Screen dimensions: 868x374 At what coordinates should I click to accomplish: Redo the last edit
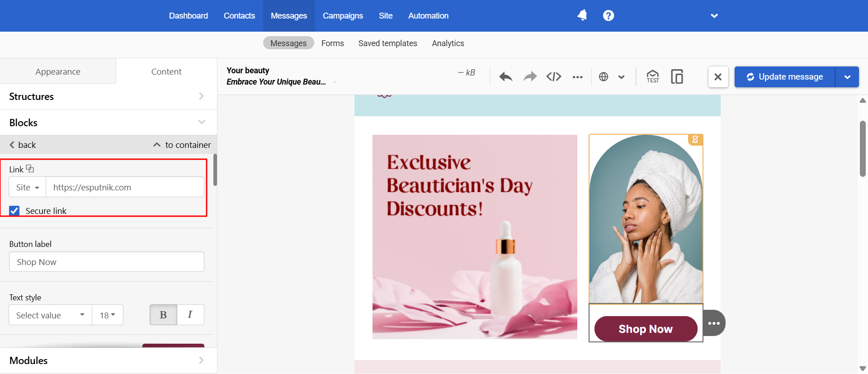click(x=530, y=77)
